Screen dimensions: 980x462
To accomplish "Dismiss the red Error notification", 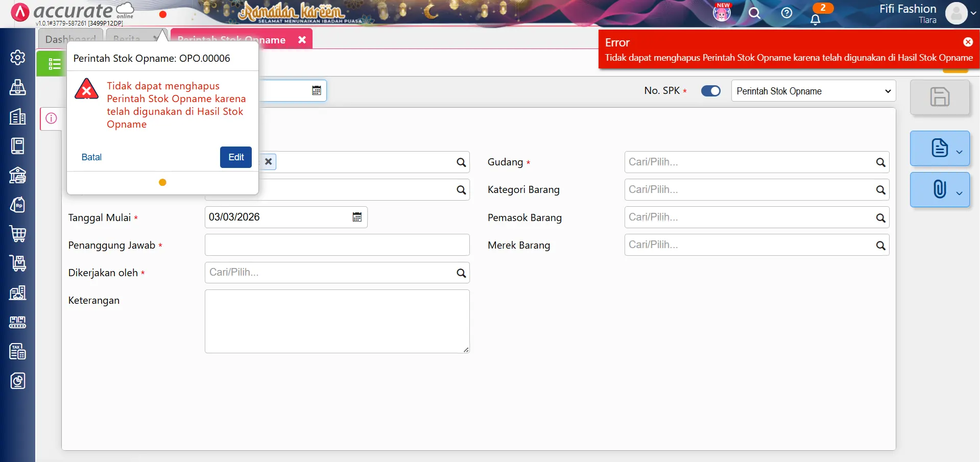I will 967,42.
